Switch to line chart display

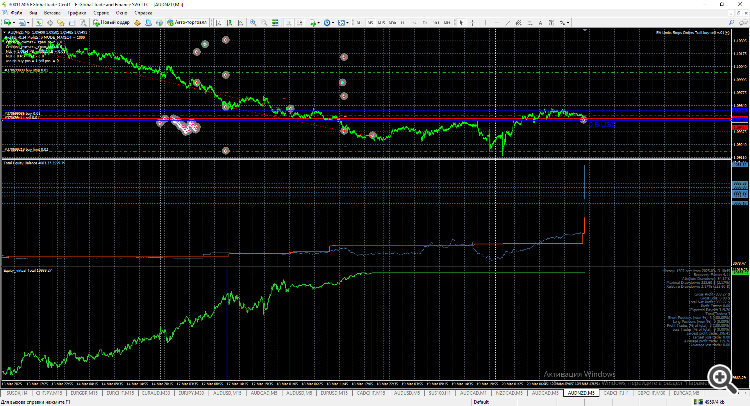[x=241, y=22]
